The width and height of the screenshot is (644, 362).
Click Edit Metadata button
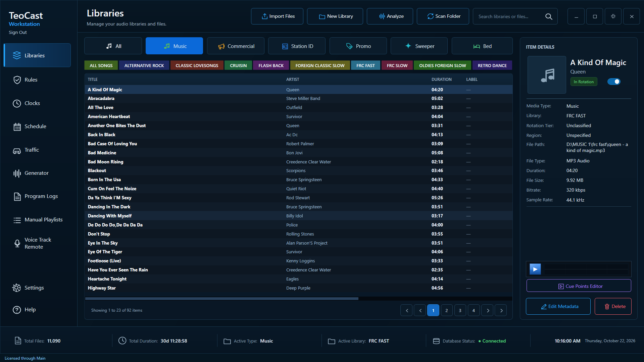tap(558, 306)
